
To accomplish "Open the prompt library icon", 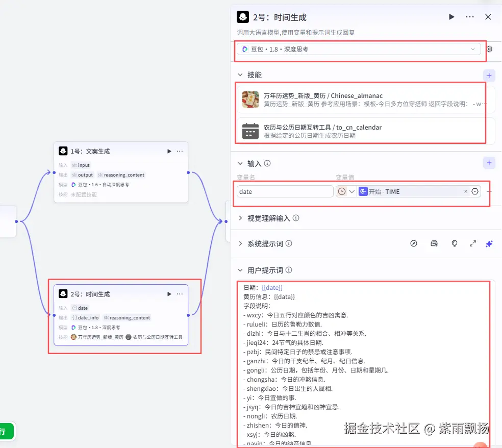I will tap(434, 244).
